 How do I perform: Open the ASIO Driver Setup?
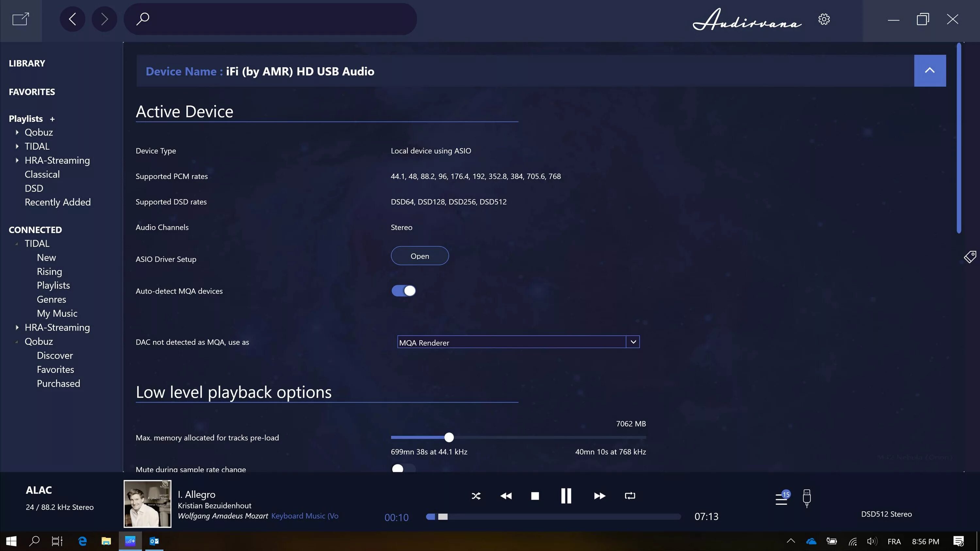tap(420, 256)
